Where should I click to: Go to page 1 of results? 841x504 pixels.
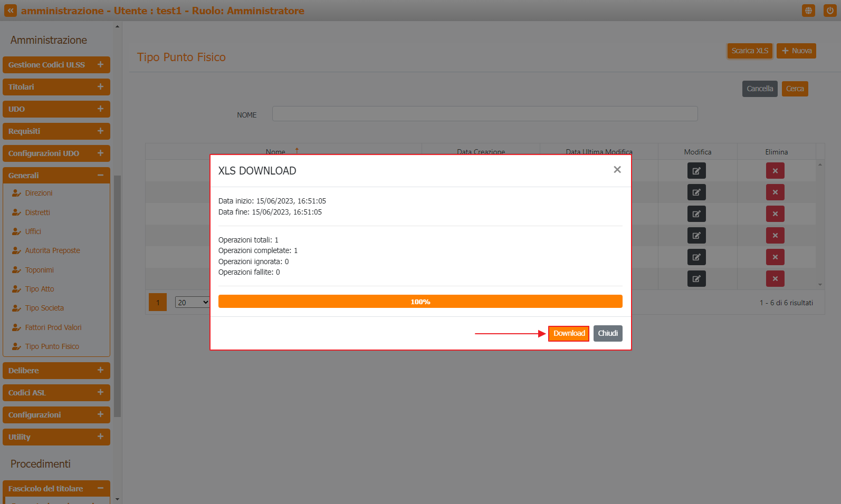(158, 302)
